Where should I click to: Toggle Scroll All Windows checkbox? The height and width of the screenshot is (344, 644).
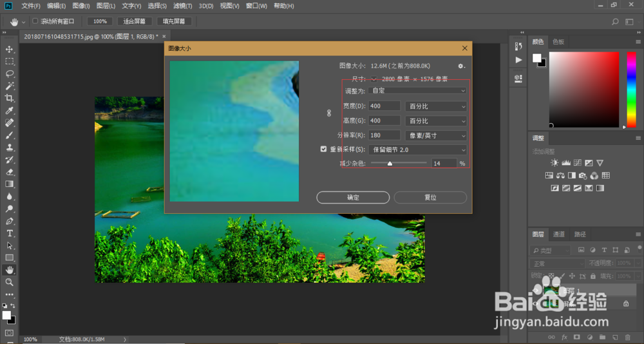click(x=35, y=21)
